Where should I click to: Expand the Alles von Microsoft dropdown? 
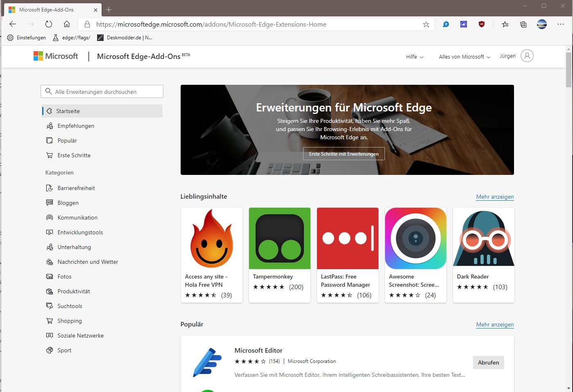coord(464,57)
